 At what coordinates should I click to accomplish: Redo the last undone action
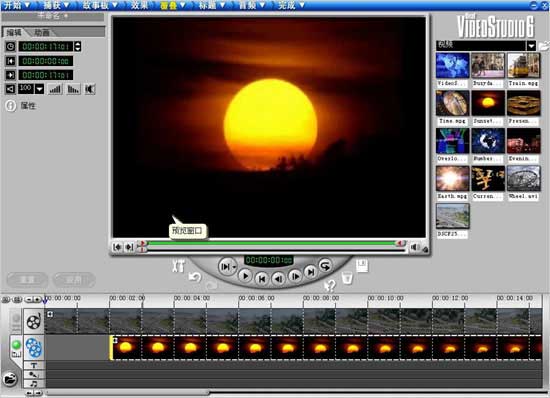pyautogui.click(x=212, y=285)
